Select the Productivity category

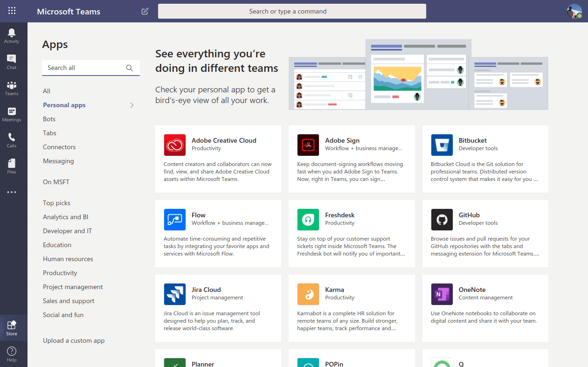(x=60, y=273)
